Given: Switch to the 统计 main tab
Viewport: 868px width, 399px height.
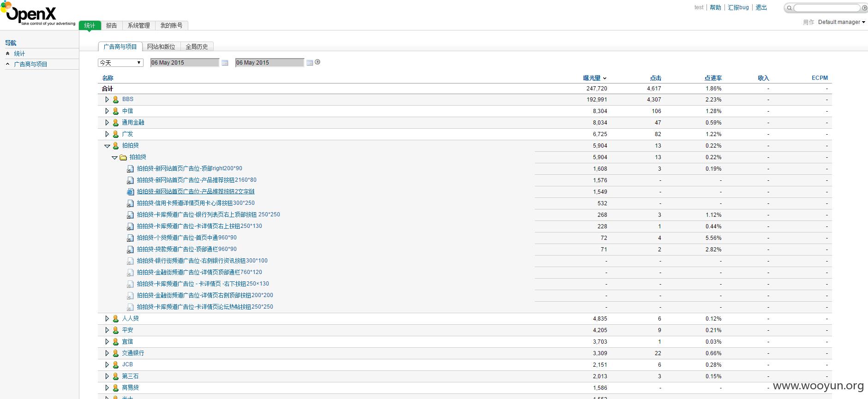Looking at the screenshot, I should click(90, 25).
